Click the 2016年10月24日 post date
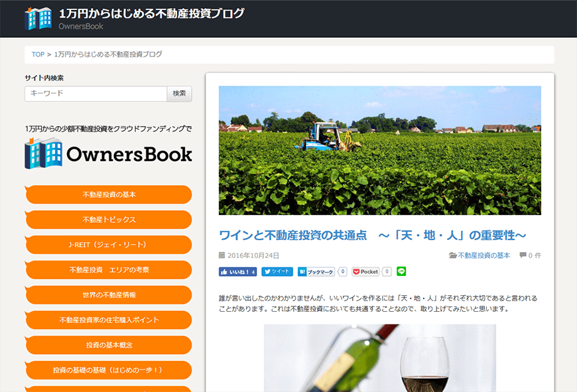Image resolution: width=577 pixels, height=392 pixels. click(x=253, y=255)
